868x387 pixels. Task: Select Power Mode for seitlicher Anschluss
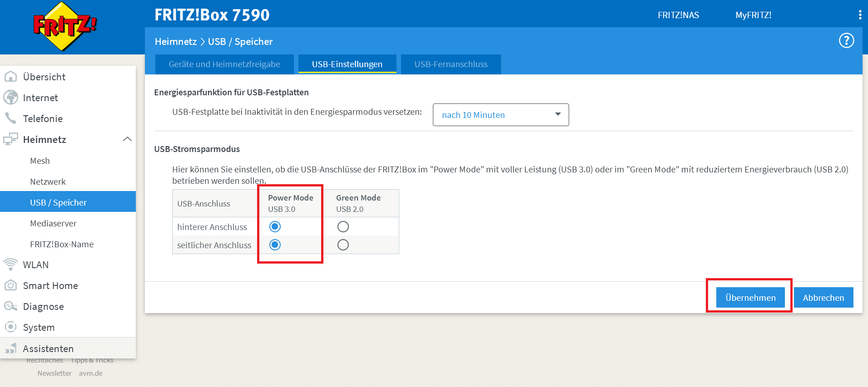coord(275,245)
